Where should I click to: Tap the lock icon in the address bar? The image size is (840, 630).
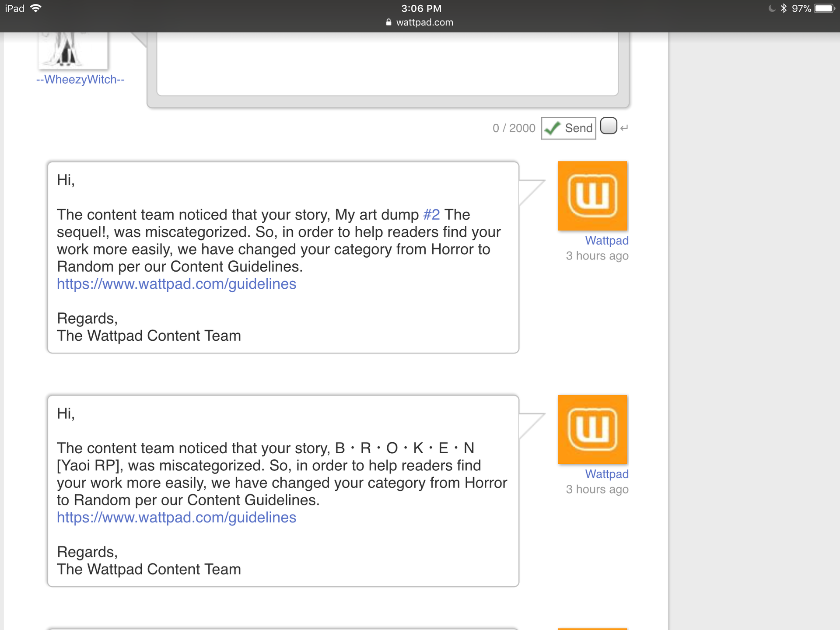(388, 22)
